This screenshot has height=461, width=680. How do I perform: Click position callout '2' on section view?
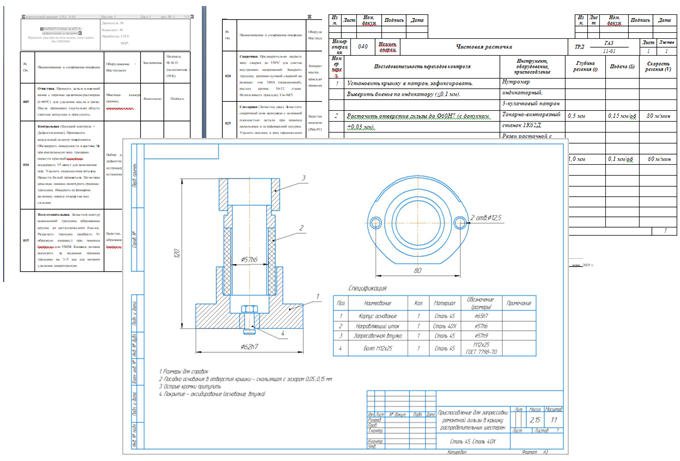coord(301,228)
